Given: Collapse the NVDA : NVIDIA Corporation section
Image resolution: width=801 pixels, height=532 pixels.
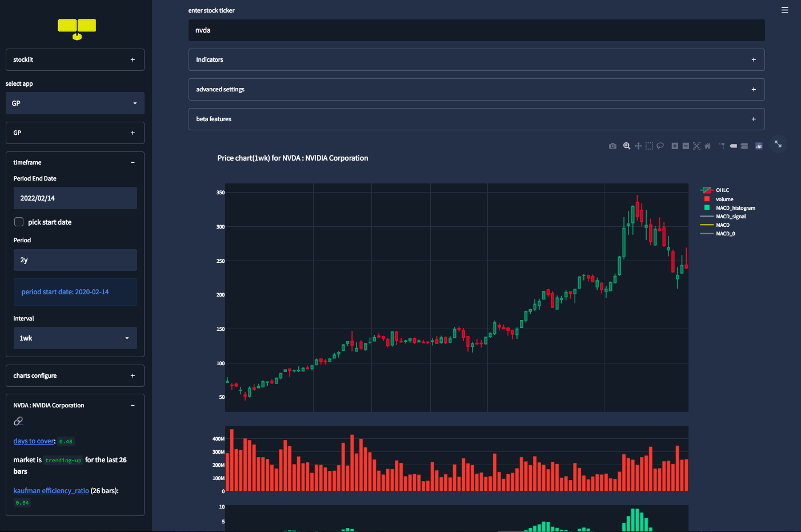Looking at the screenshot, I should tap(75, 405).
